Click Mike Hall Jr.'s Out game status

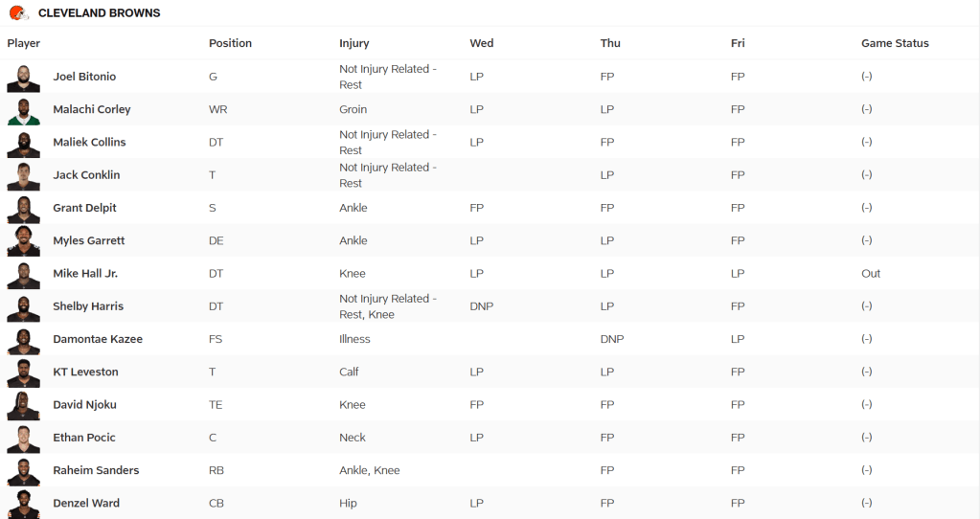(x=870, y=274)
